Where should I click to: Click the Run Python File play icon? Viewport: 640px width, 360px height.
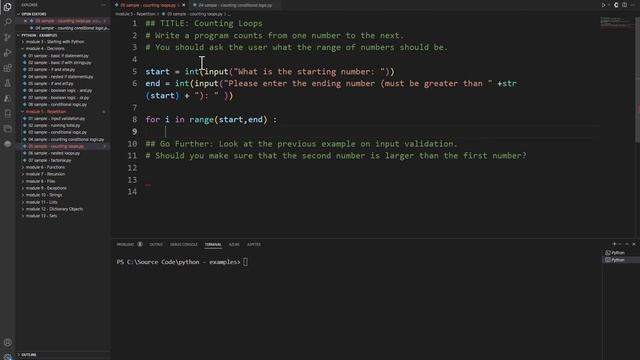point(603,5)
